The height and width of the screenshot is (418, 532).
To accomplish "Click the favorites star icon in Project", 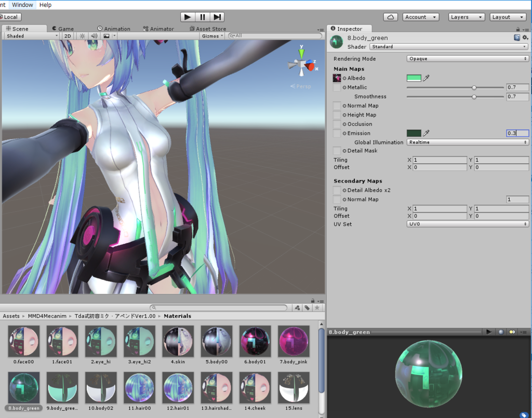I will (317, 308).
